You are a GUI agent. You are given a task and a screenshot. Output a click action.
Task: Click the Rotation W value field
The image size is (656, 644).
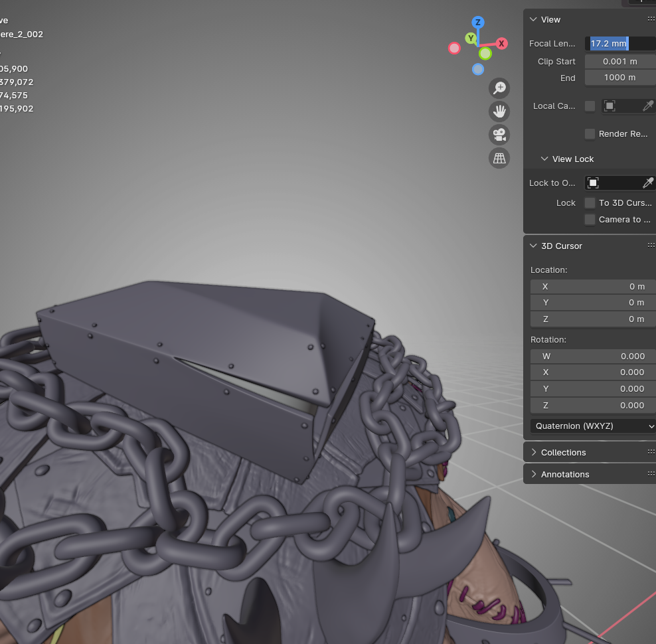click(x=593, y=357)
